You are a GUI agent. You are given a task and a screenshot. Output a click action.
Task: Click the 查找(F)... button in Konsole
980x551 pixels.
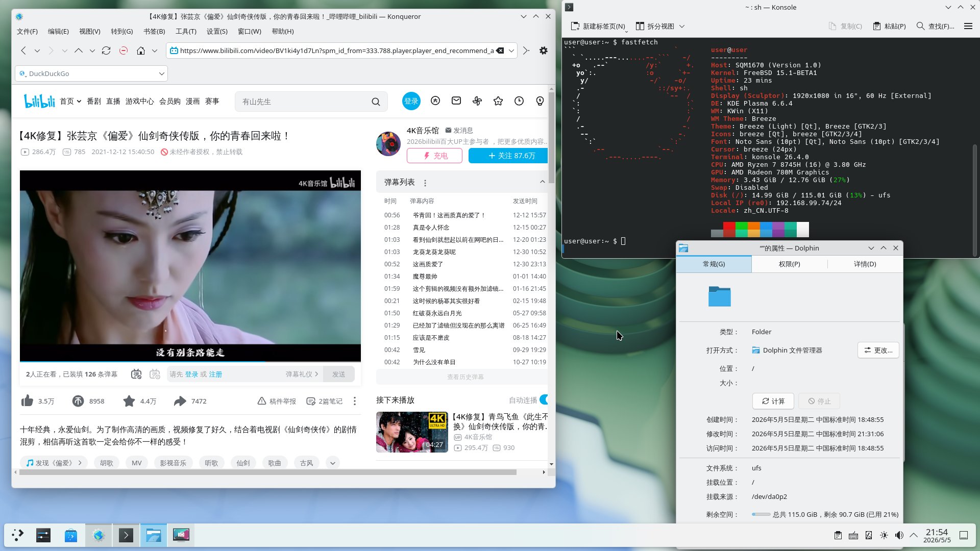click(935, 26)
